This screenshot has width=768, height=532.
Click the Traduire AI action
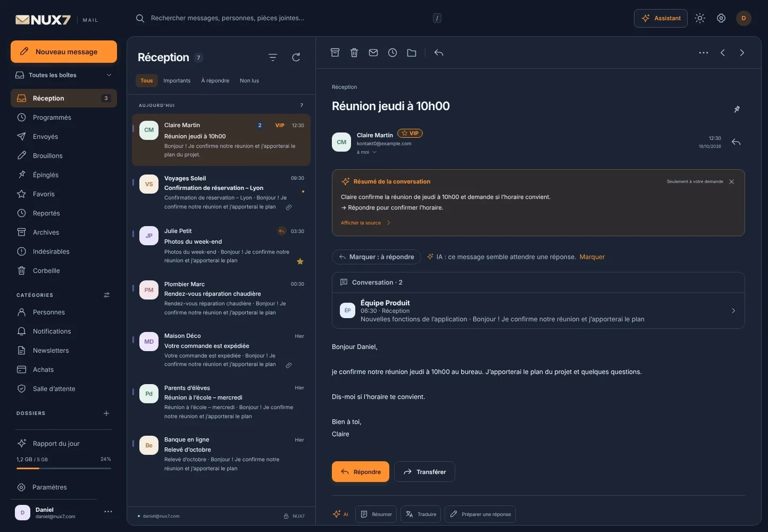tap(421, 514)
